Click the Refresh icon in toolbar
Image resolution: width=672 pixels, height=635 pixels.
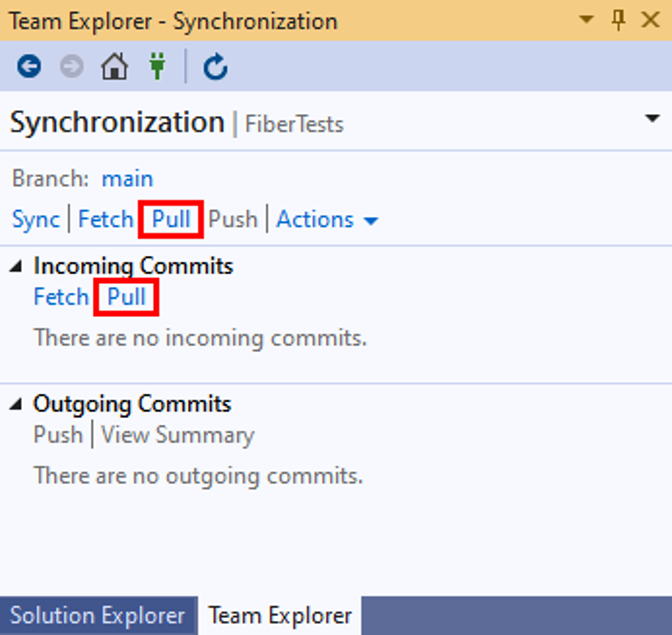pyautogui.click(x=215, y=67)
